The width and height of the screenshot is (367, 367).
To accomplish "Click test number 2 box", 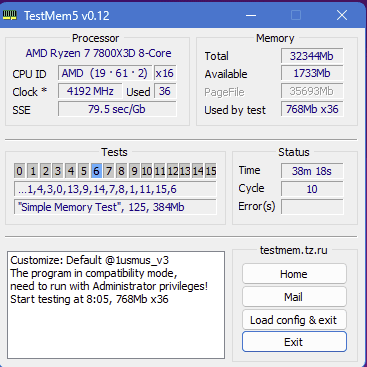I will [x=45, y=171].
